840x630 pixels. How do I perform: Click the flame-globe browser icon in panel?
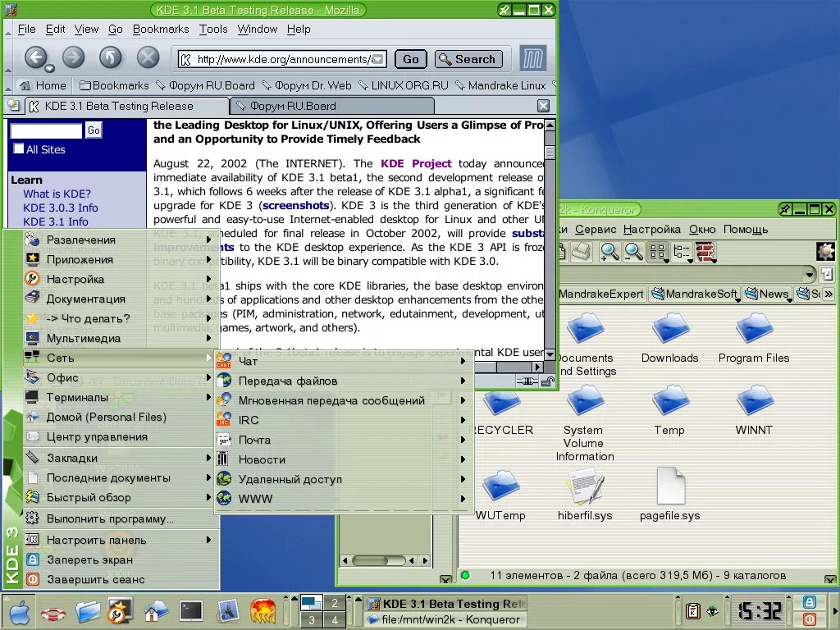[x=263, y=611]
